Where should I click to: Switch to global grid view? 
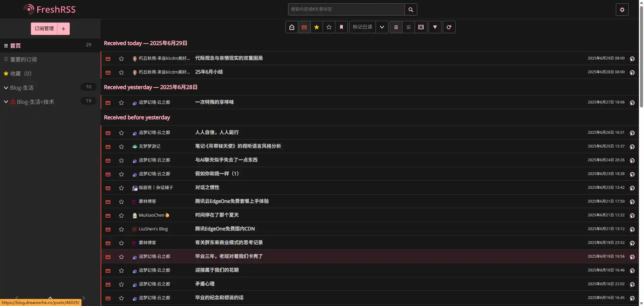(x=408, y=27)
